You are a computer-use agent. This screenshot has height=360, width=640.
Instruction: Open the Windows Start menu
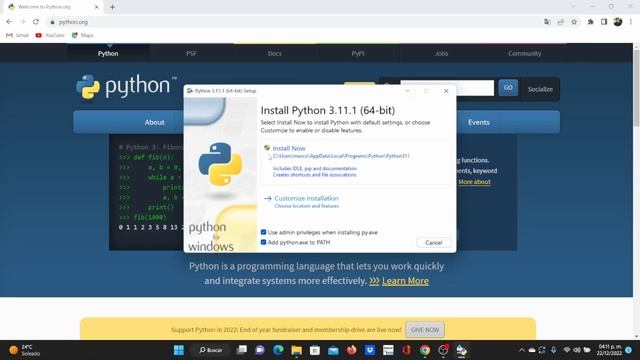[179, 350]
